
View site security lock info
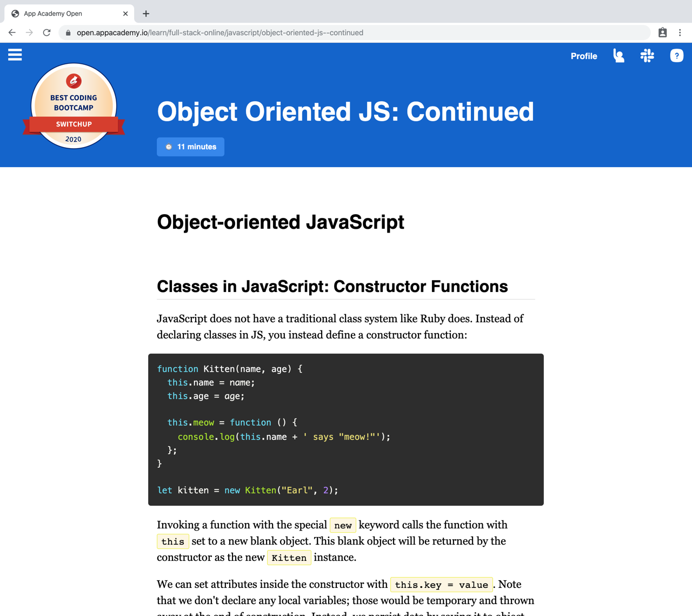pos(68,33)
